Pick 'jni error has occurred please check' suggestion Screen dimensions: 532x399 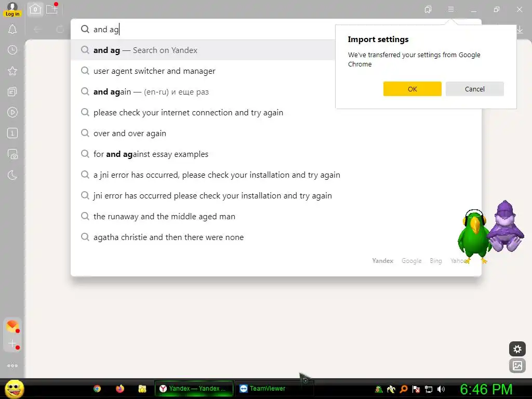276,195
